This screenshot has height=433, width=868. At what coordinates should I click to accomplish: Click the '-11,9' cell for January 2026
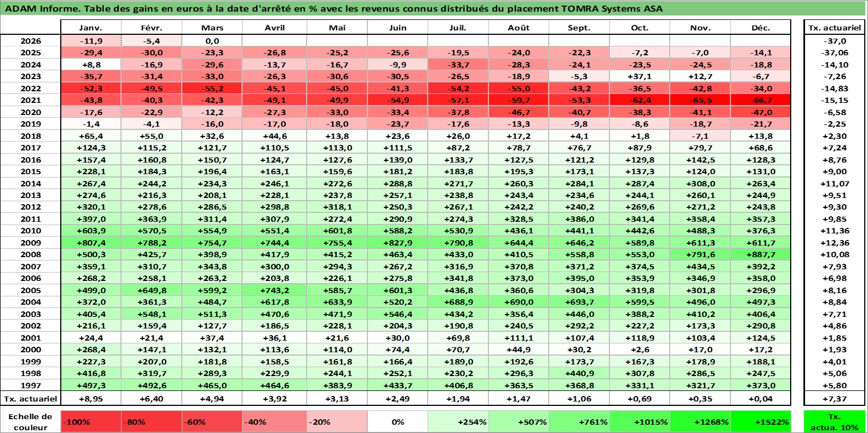[91, 41]
